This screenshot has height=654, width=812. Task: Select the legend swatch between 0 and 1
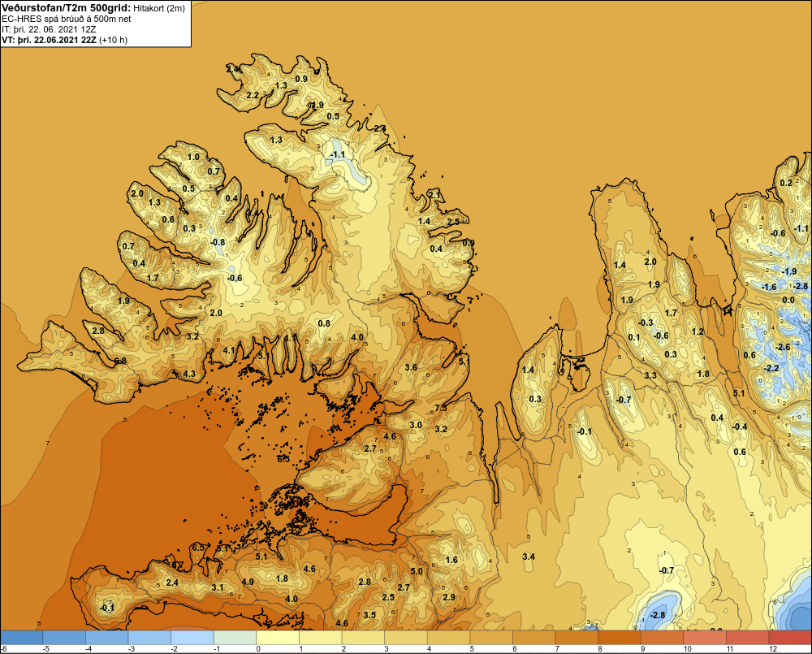278,637
